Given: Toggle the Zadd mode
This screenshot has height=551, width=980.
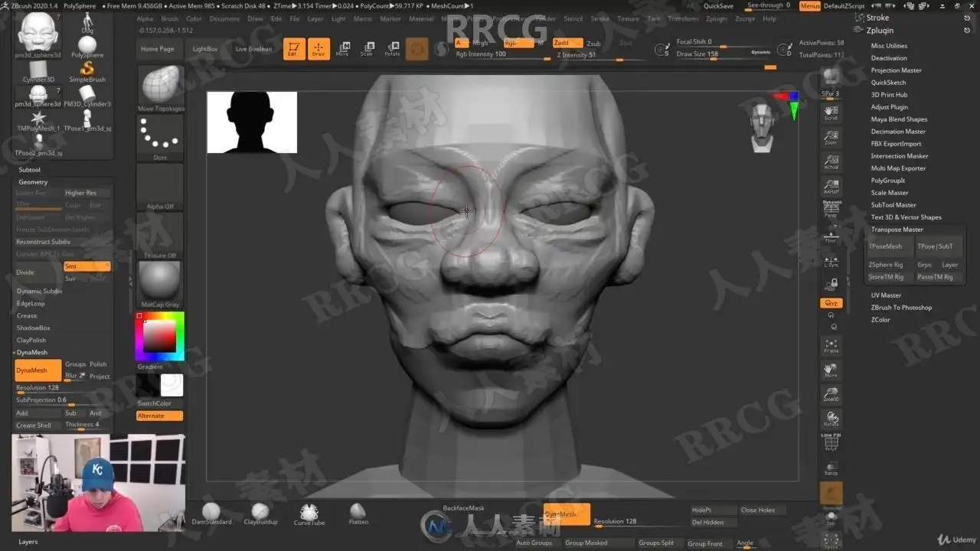Looking at the screenshot, I should 567,43.
